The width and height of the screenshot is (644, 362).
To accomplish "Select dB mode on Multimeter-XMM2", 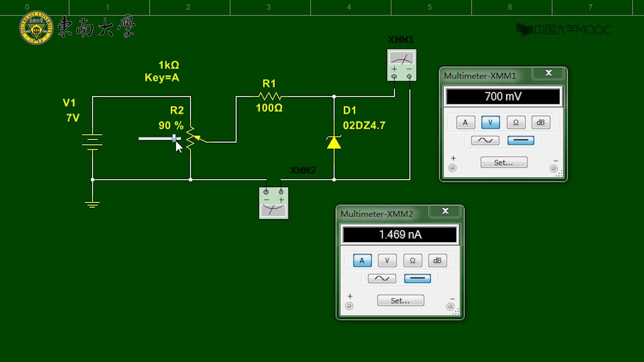I will (437, 260).
